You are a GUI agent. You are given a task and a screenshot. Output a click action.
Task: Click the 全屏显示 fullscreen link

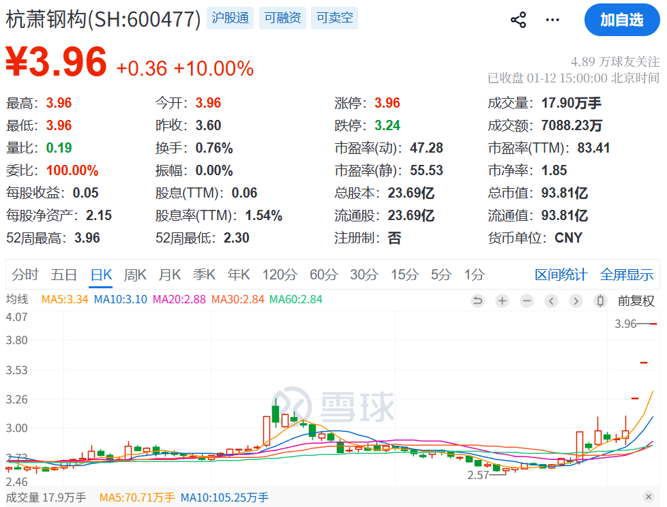click(x=626, y=274)
